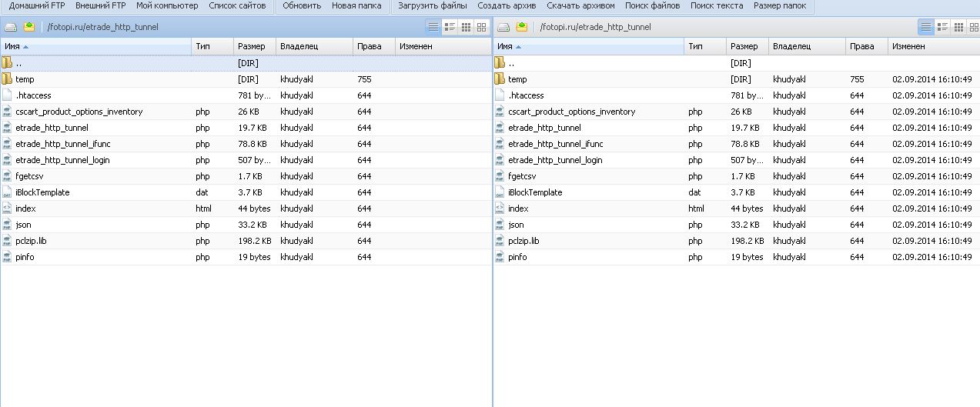Select fgetcsv file icon in left pane

click(7, 175)
